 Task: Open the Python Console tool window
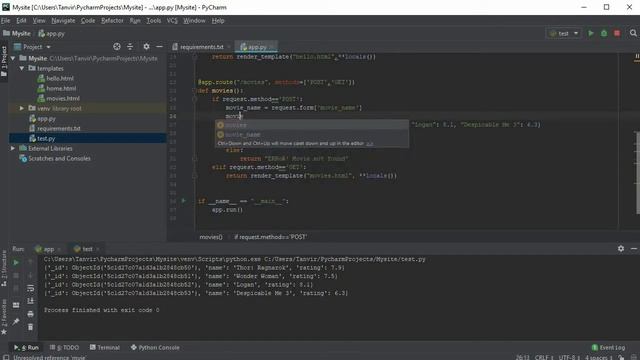155,347
